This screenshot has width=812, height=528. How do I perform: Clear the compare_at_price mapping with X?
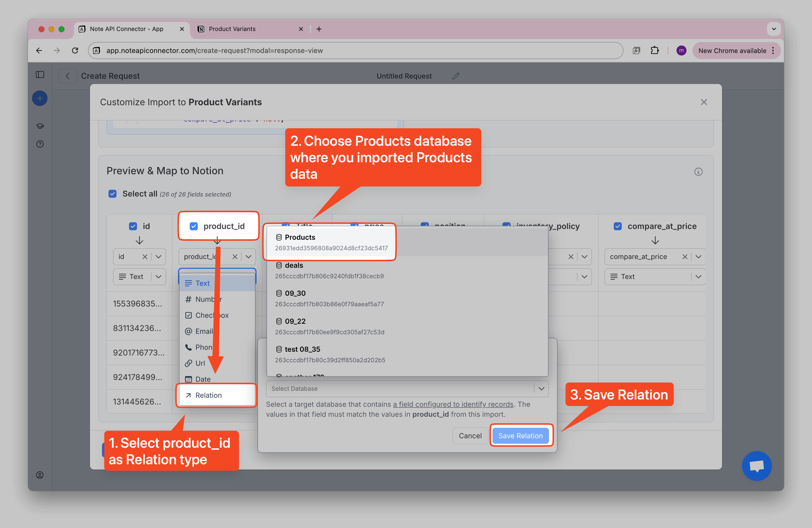[x=684, y=256]
